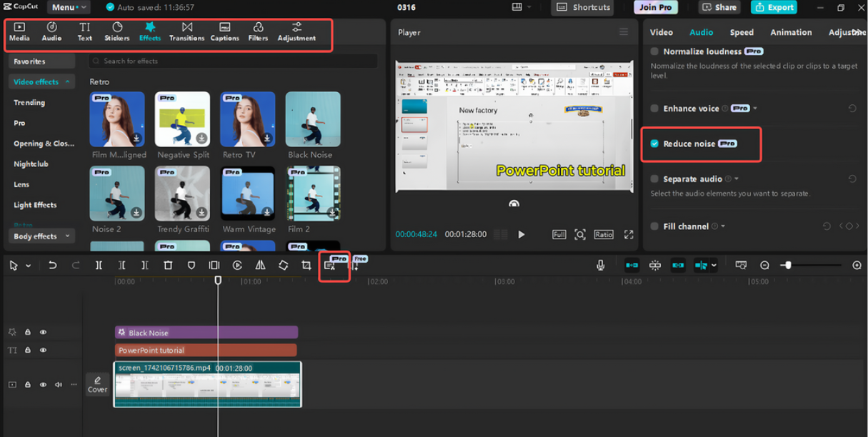Mirror the clip with flip icon
The width and height of the screenshot is (868, 437).
(x=260, y=265)
